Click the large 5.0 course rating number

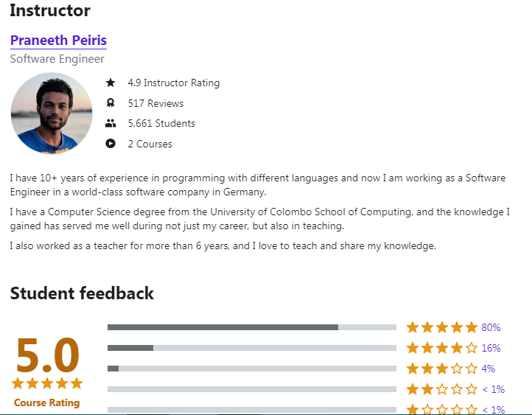[47, 355]
